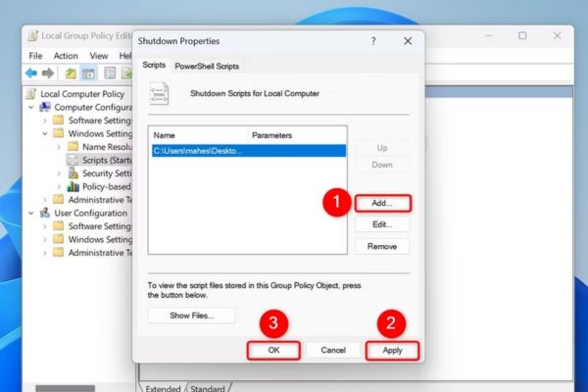
Task: Open the Action menu
Action: (66, 56)
